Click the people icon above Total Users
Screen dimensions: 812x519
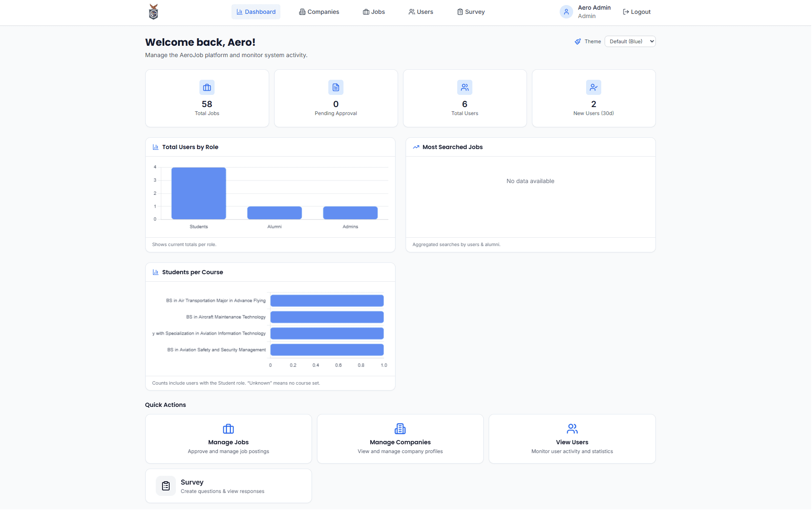tap(465, 87)
